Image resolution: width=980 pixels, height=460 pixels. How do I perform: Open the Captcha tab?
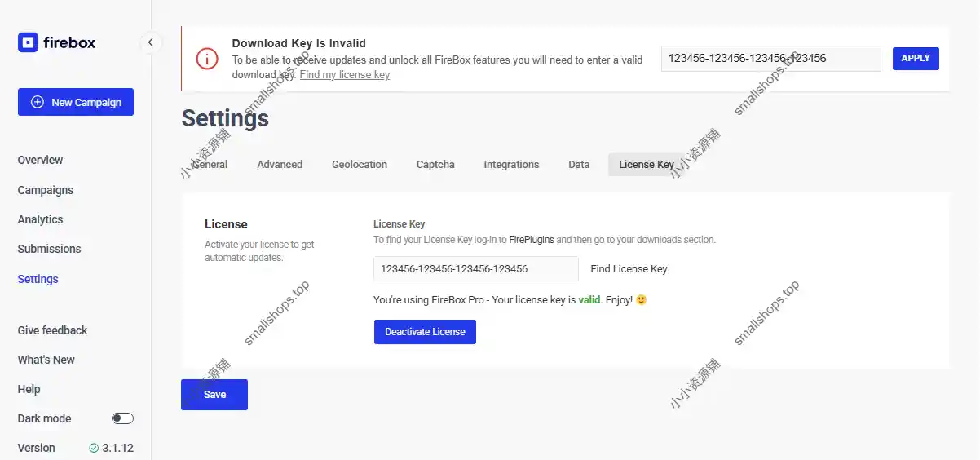435,164
